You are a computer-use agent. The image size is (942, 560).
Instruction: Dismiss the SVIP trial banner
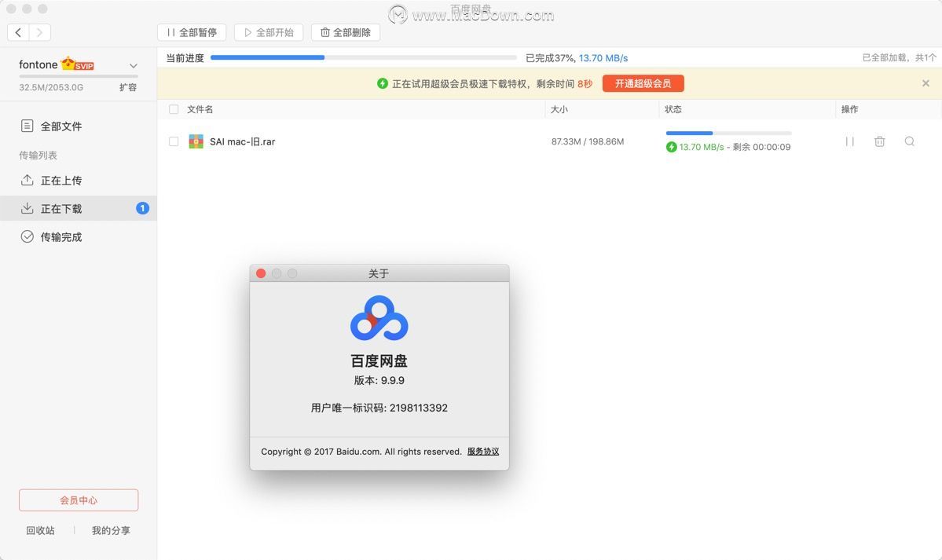(x=926, y=83)
